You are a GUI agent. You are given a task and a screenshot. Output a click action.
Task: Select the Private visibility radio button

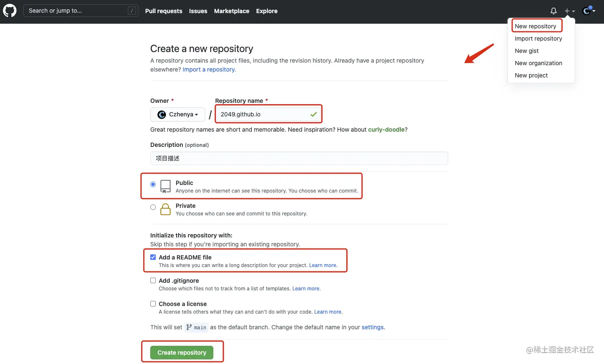coord(153,207)
